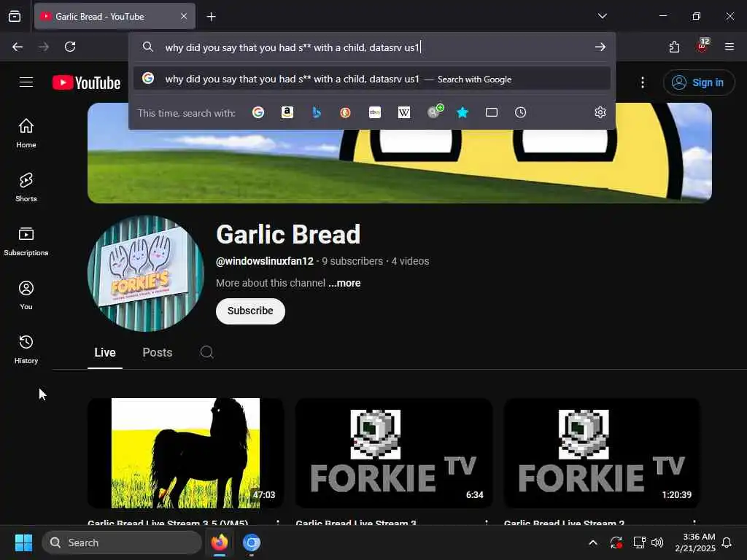
Task: Open Subscriptions in YouTube sidebar
Action: tap(26, 241)
